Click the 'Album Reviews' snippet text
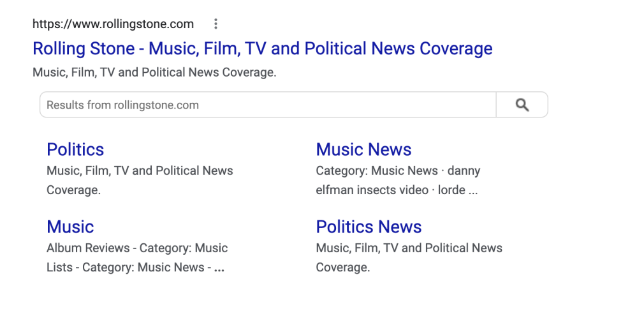The width and height of the screenshot is (644, 311). click(x=88, y=248)
